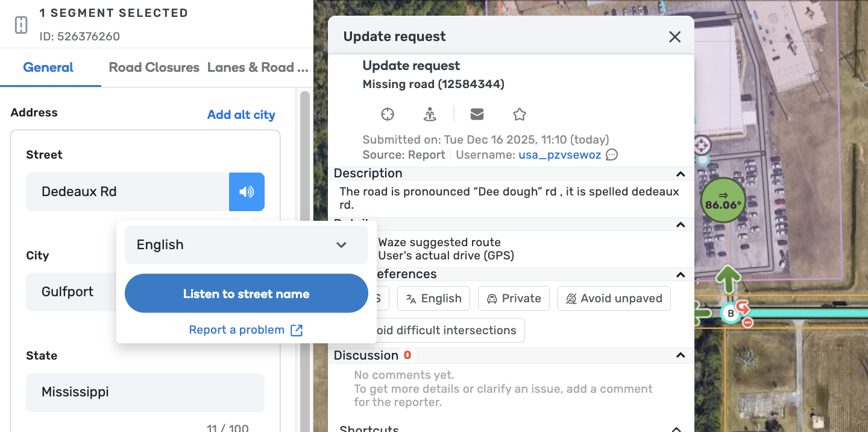The height and width of the screenshot is (432, 868).
Task: Click the speaker icon beside Dedeaux Rd
Action: tap(247, 192)
